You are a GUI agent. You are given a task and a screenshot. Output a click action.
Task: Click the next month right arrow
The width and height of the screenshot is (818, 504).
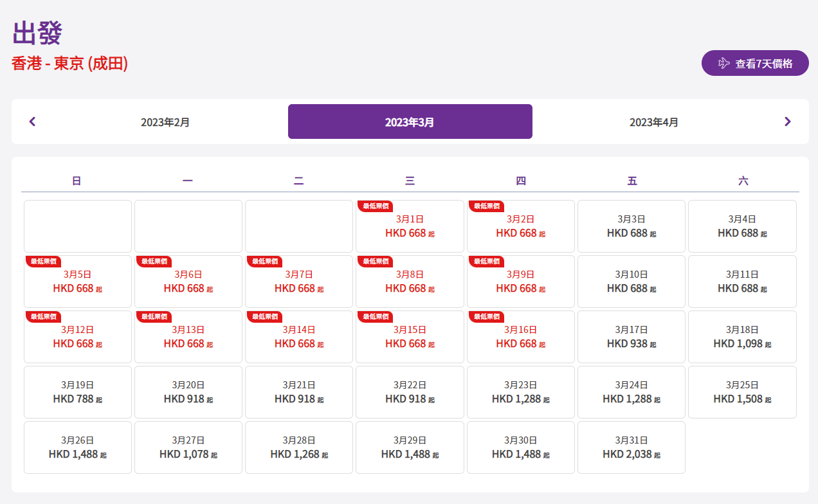[787, 122]
